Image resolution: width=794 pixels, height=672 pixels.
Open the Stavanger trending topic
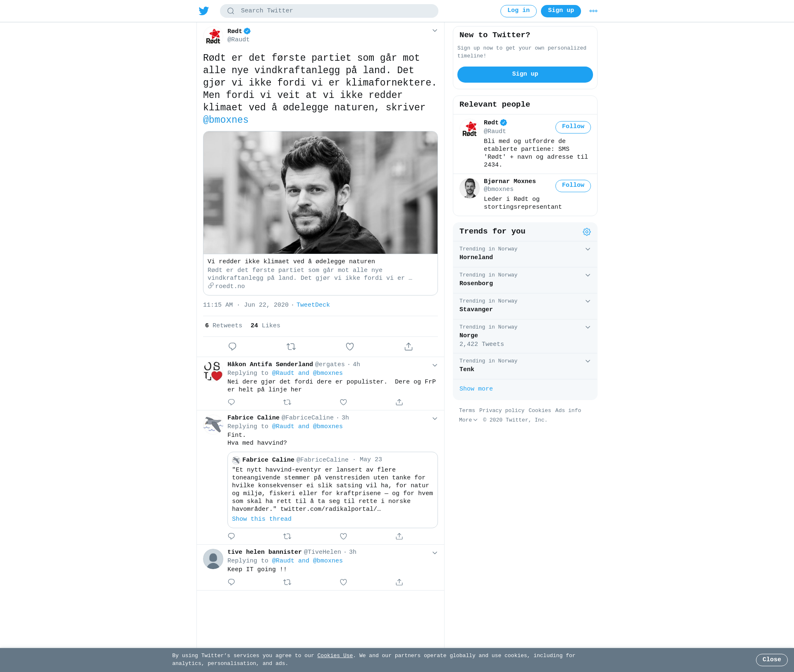525,306
